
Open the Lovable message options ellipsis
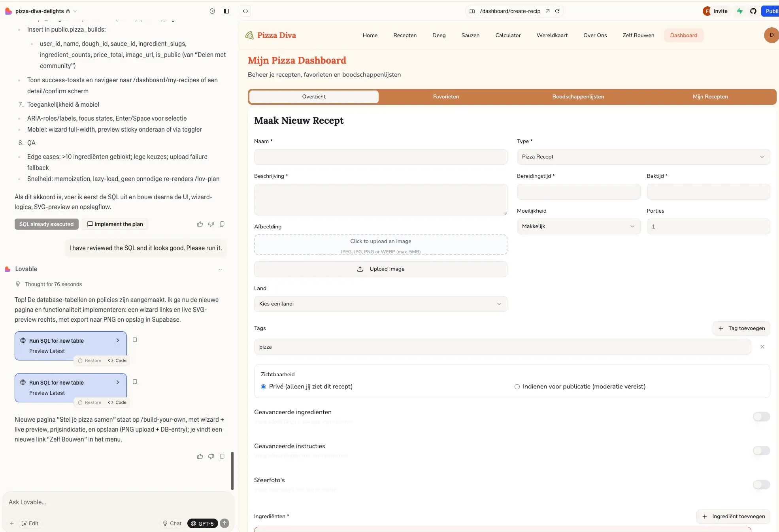coord(221,269)
